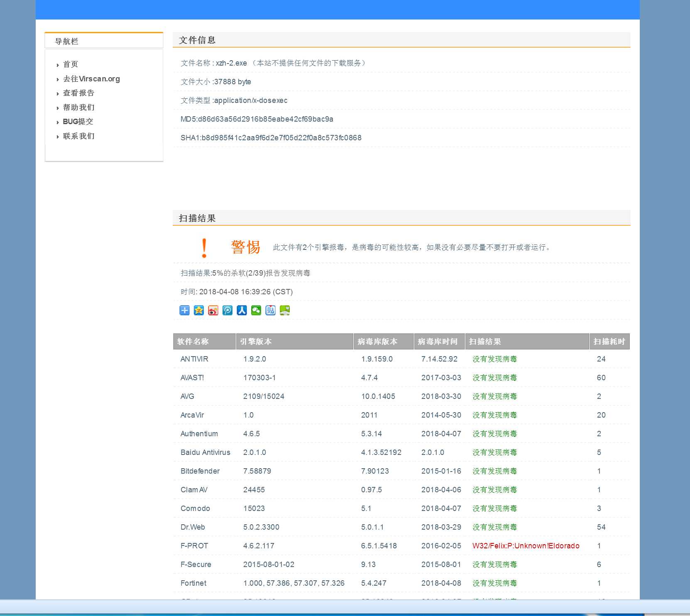The width and height of the screenshot is (690, 616).
Task: Click the green share icon after Tieba
Action: [x=285, y=310]
